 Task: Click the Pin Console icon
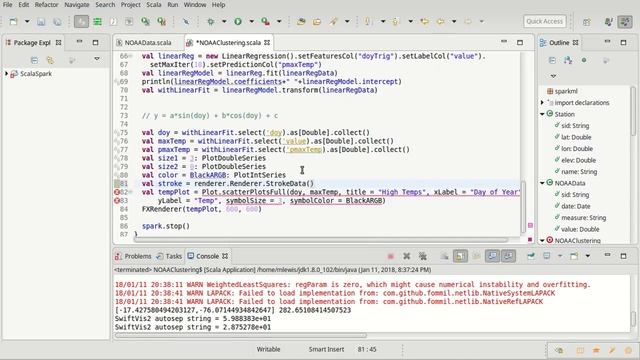[531, 256]
